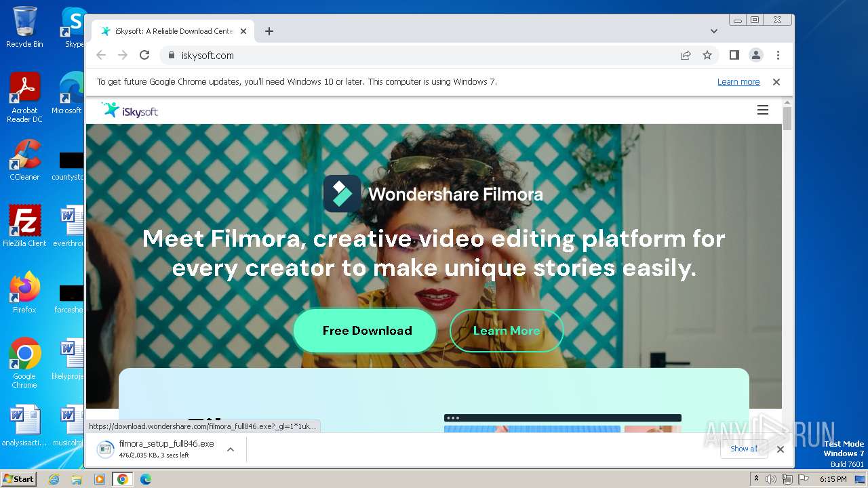Open the Action Center flag icon
The image size is (868, 488).
pos(802,479)
